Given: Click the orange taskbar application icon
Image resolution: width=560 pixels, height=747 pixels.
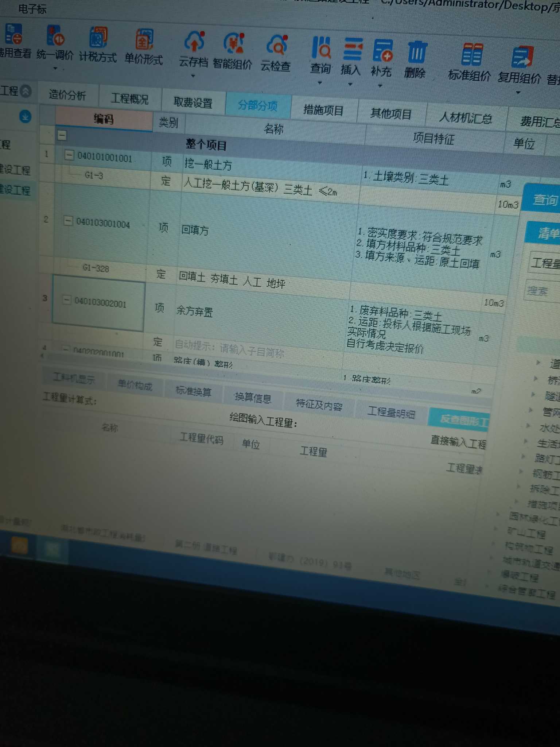Looking at the screenshot, I should 19,546.
